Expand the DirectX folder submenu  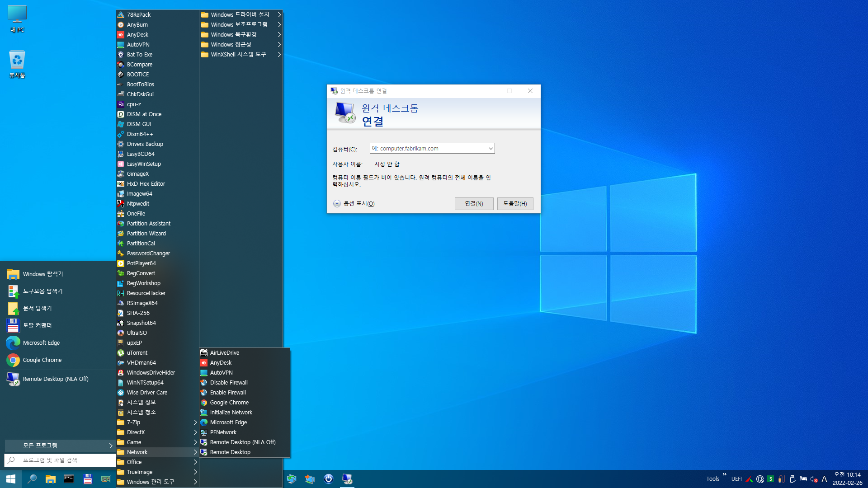[157, 432]
